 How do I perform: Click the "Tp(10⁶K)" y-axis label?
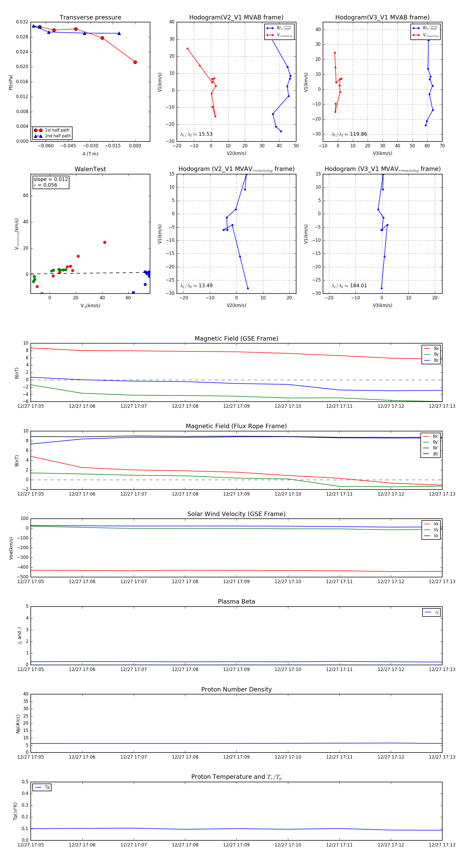click(16, 811)
